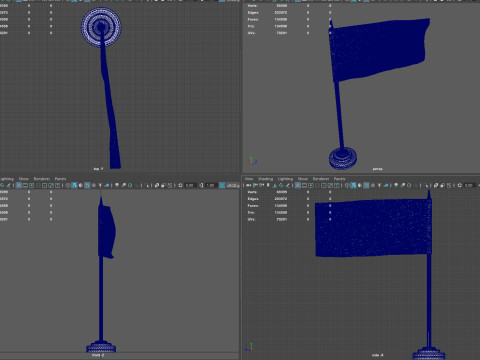
Task: Open Camera Attributes icon in side view toolbar
Action: click(261, 185)
